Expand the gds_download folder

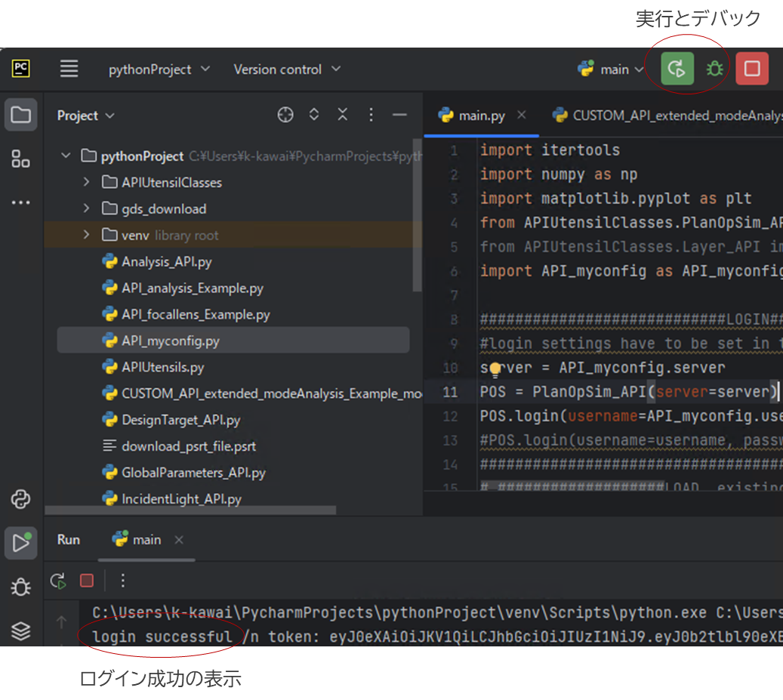[86, 208]
